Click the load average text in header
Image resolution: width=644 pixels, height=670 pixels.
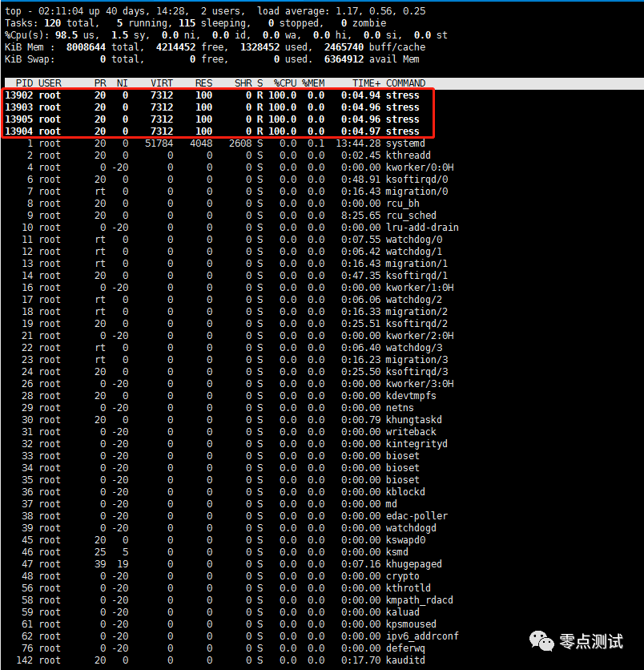click(x=341, y=10)
